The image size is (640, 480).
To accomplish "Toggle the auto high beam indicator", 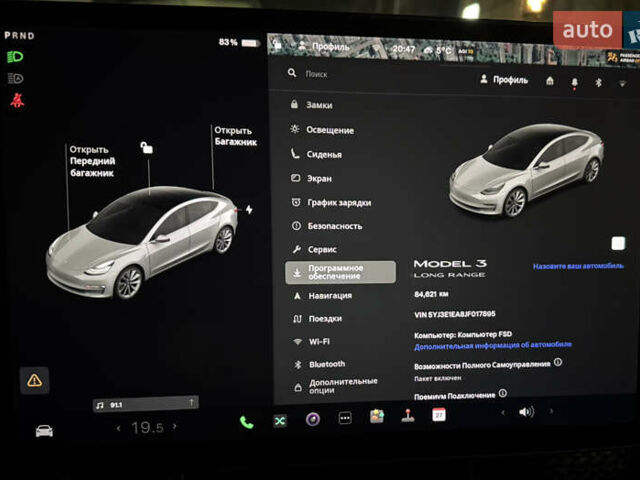I will [15, 78].
